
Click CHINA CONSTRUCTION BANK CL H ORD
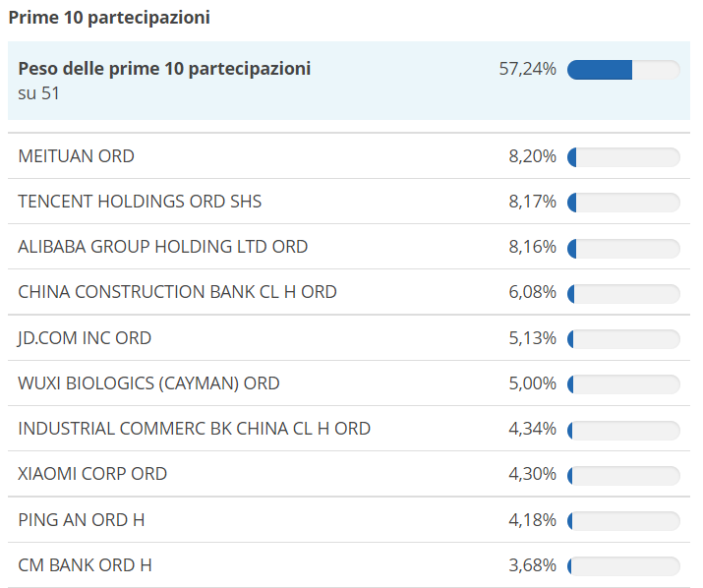coord(177,292)
